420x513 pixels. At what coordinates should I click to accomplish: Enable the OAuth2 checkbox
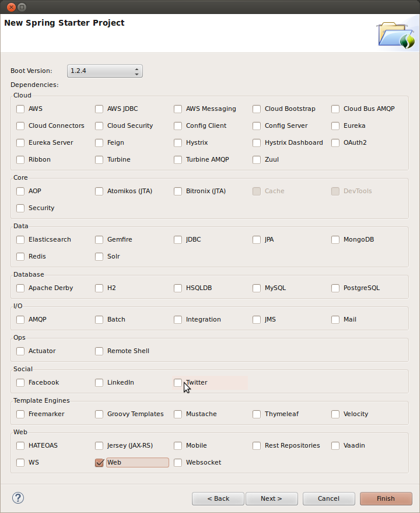(x=335, y=143)
